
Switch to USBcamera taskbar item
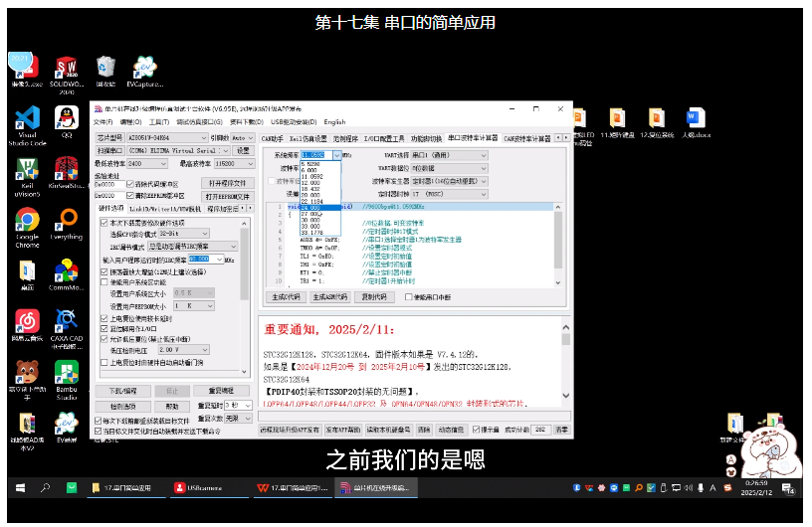click(x=209, y=487)
